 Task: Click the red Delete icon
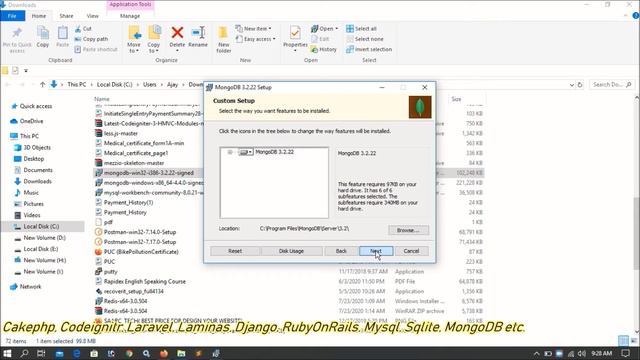pos(177,33)
